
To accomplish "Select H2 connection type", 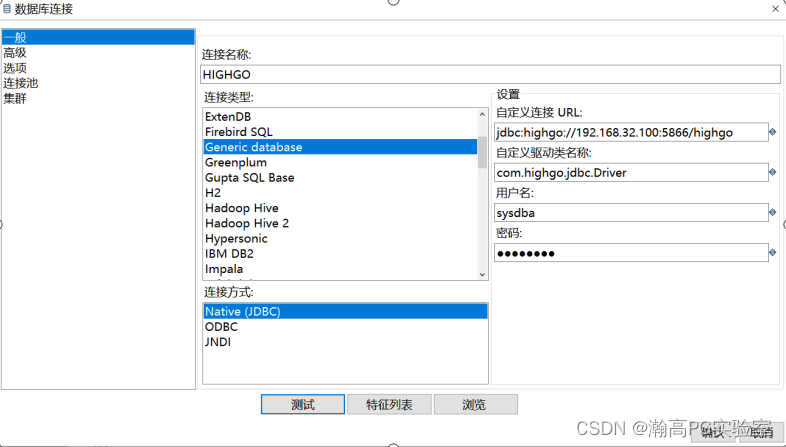I will pos(340,192).
